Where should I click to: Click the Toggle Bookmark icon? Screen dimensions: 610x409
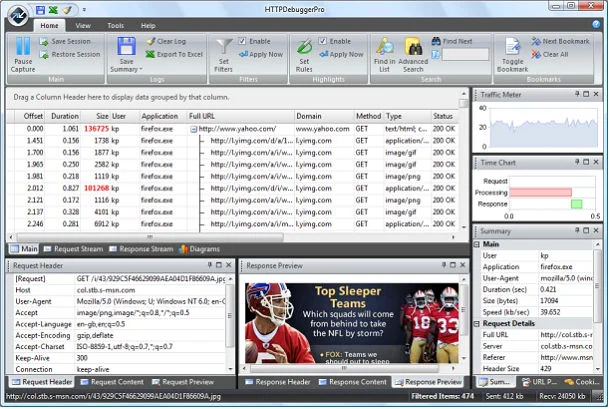coord(513,45)
